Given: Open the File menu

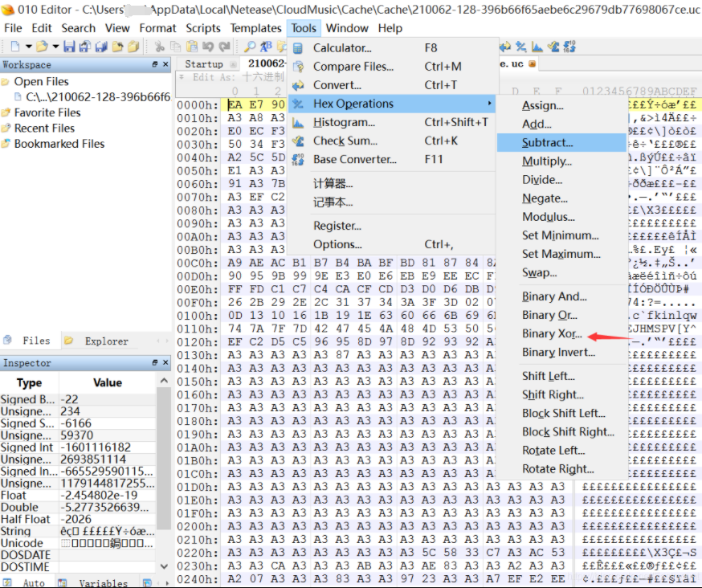Looking at the screenshot, I should (x=13, y=28).
